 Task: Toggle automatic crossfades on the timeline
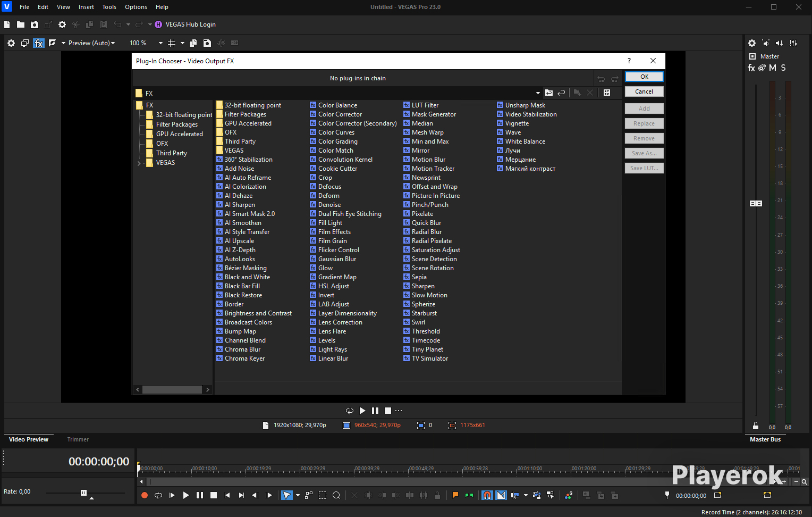tap(501, 495)
